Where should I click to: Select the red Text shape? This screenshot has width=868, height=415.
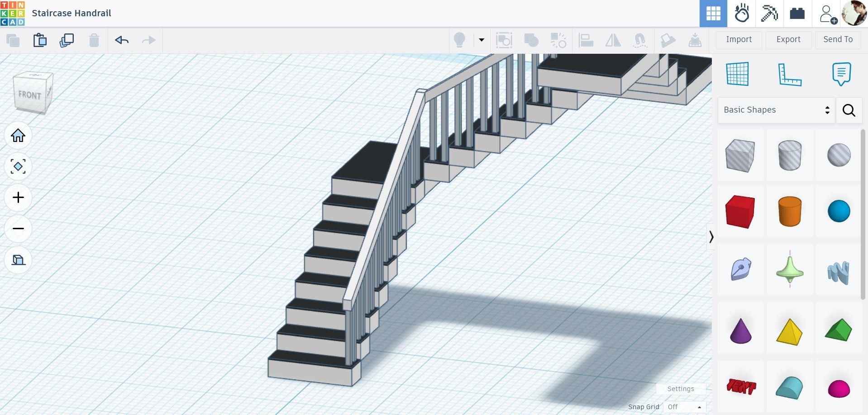tap(741, 387)
